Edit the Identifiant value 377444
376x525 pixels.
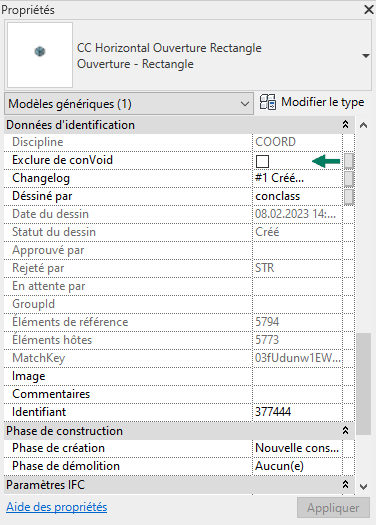pos(297,412)
